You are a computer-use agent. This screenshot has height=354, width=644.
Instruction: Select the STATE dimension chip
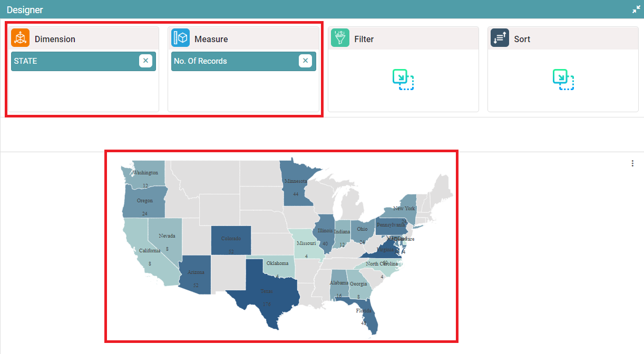(74, 61)
